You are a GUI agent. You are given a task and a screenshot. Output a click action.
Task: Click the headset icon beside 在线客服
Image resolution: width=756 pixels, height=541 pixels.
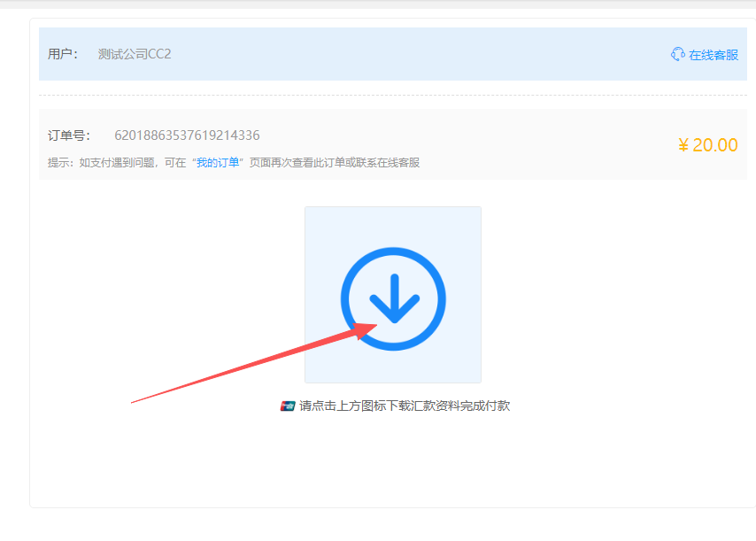(x=678, y=54)
